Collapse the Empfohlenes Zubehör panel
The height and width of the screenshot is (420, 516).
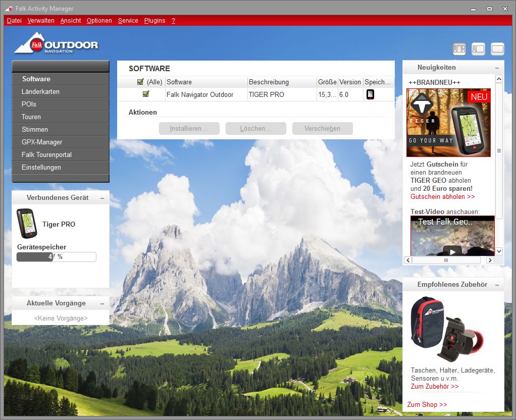coord(497,285)
